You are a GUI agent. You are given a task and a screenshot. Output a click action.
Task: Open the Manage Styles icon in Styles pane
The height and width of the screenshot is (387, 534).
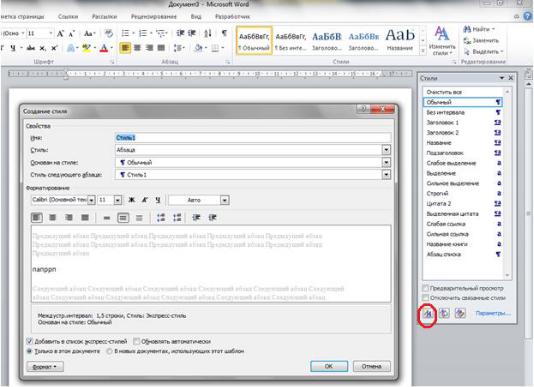pyautogui.click(x=460, y=313)
